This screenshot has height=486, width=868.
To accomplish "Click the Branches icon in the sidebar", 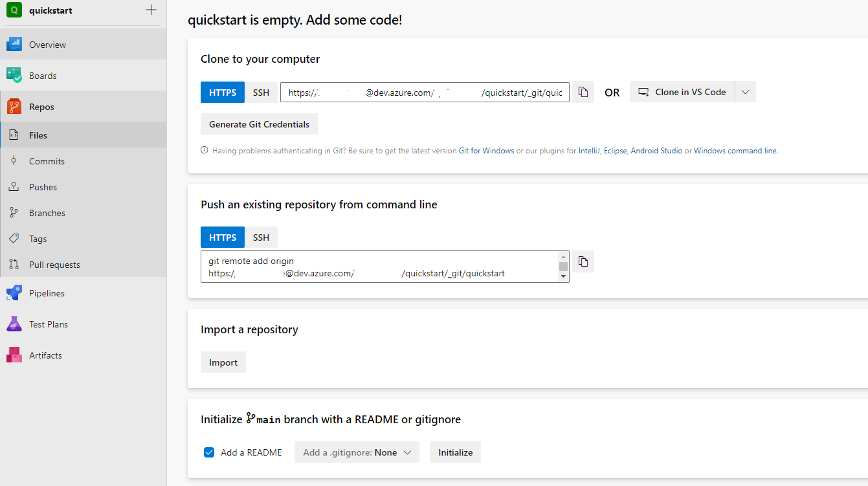I will tap(13, 213).
